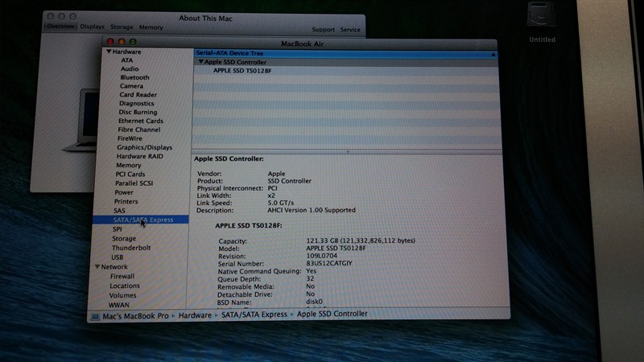Switch to the Displays tab
Image resolution: width=644 pixels, height=362 pixels.
92,27
